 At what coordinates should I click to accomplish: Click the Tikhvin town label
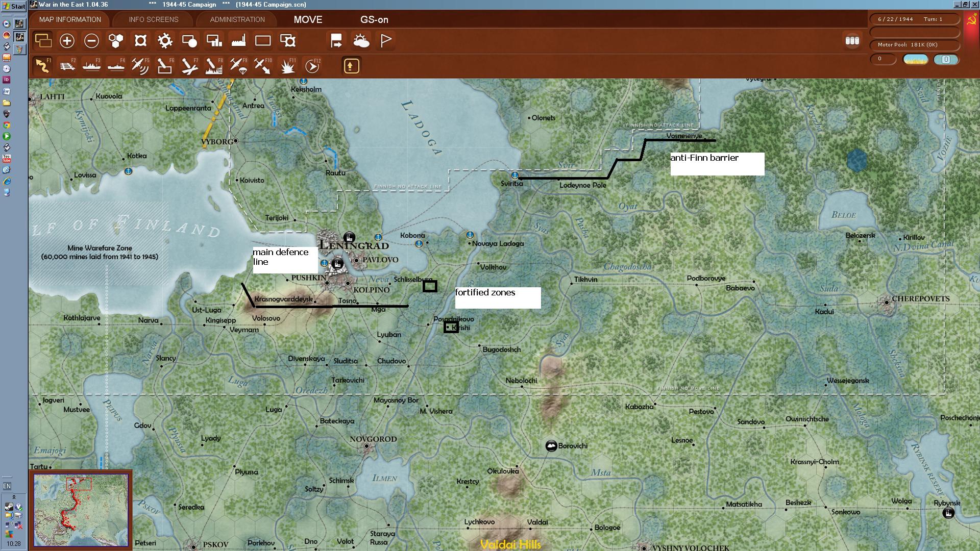(585, 280)
